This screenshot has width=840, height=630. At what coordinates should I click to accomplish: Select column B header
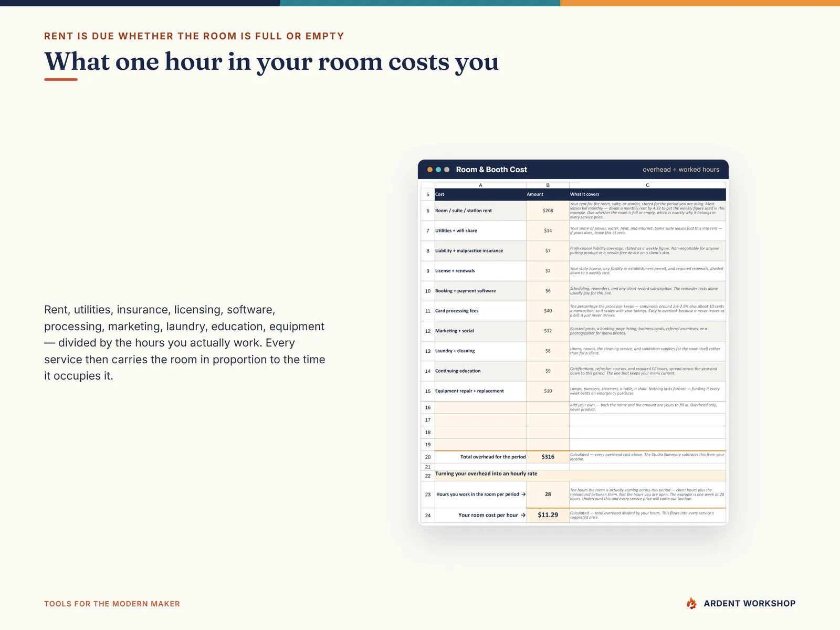point(548,185)
